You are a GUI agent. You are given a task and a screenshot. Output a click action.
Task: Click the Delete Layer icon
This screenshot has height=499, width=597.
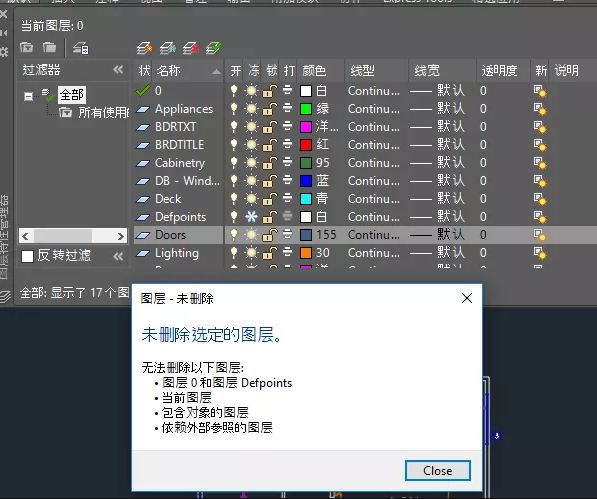tap(191, 48)
